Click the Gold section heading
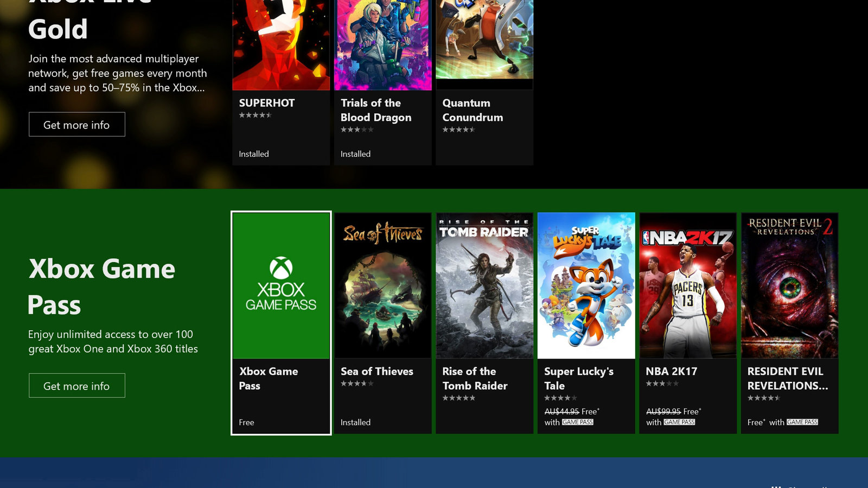Screen dimensions: 868x488 pyautogui.click(x=58, y=29)
